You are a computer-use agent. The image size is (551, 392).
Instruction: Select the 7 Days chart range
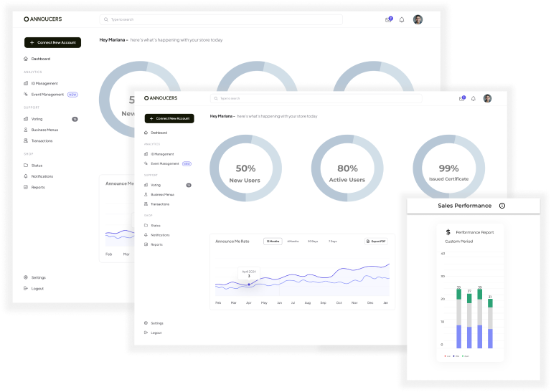[332, 242]
